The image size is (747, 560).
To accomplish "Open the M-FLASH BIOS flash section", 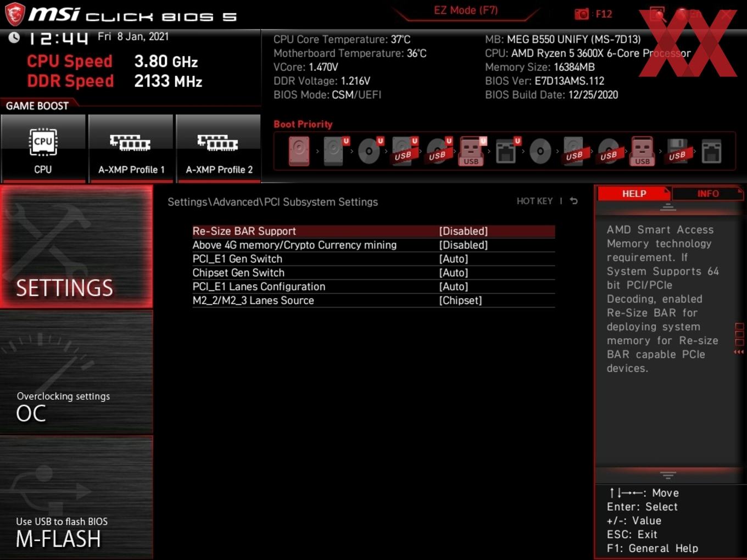I will [x=76, y=497].
